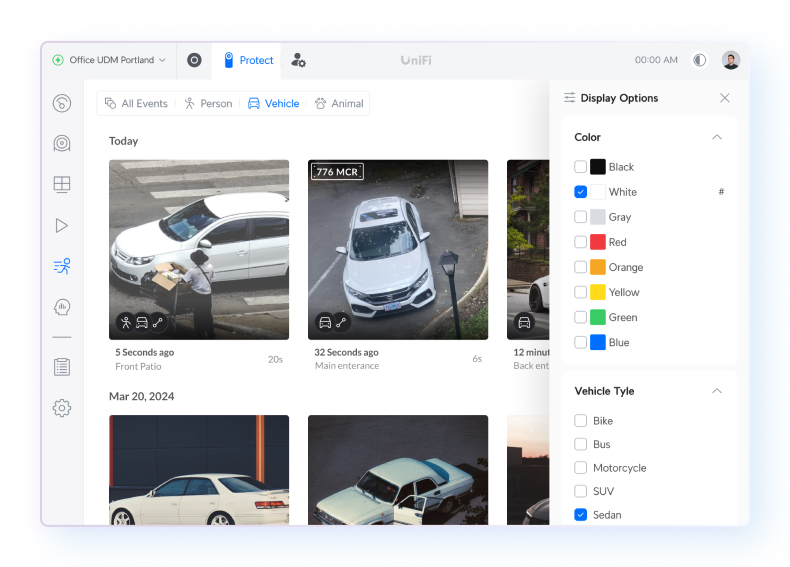The width and height of the screenshot is (790, 567).
Task: Open the Main enterance Honda thumbnail
Action: click(x=398, y=249)
